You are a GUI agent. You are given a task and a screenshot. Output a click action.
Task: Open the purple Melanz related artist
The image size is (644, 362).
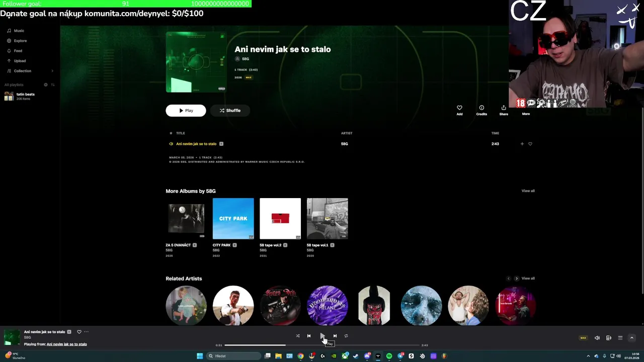[327, 306]
